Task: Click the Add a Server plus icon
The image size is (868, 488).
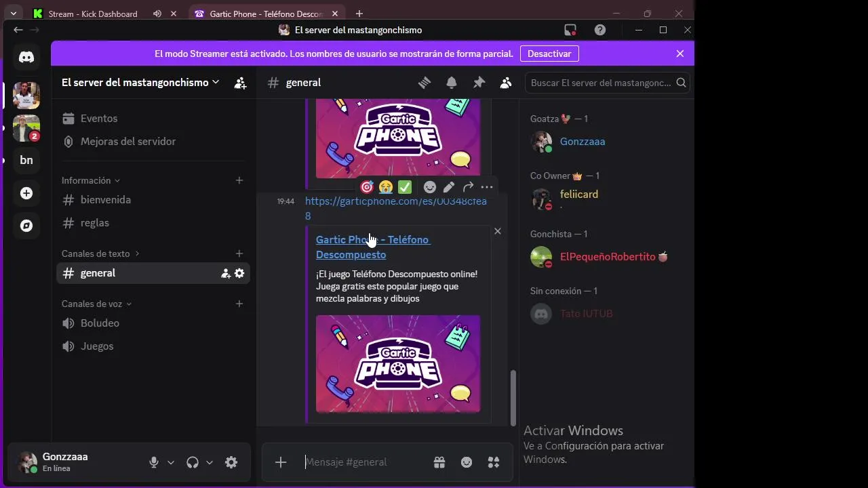Action: pos(26,193)
